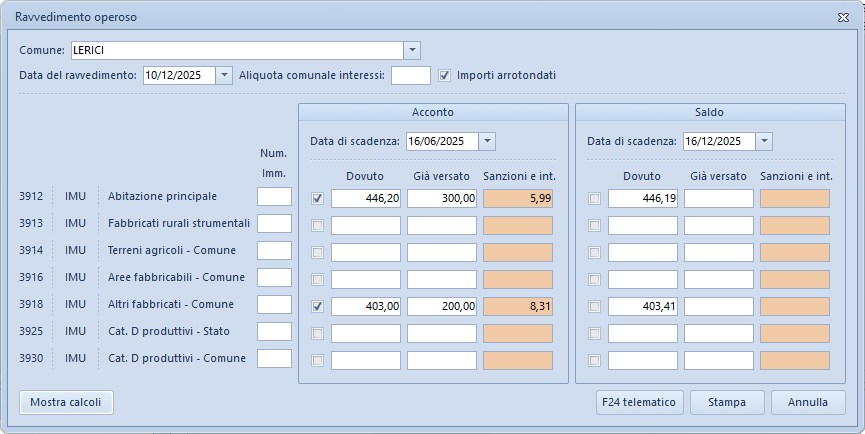Viewport: 865px width, 434px height.
Task: Check Acconto checkbox for Fabbricati rurali strumentali
Action: (x=318, y=226)
